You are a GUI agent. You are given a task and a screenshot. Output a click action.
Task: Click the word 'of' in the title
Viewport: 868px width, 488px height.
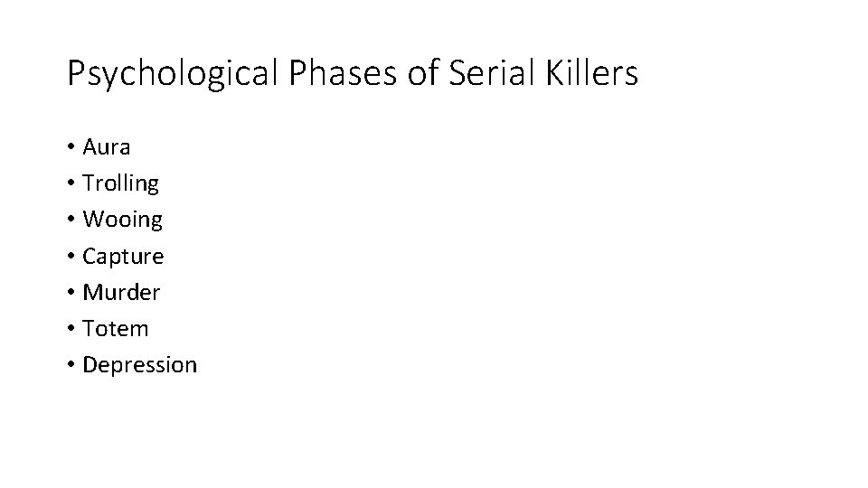click(x=423, y=72)
